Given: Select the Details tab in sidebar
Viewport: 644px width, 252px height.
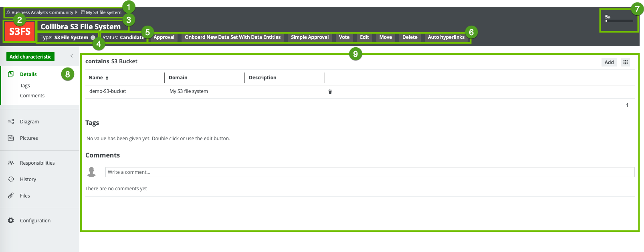Looking at the screenshot, I should tap(28, 75).
